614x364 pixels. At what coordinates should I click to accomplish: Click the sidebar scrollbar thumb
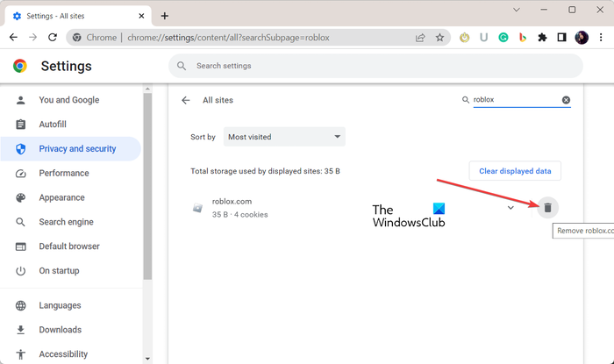click(x=147, y=186)
